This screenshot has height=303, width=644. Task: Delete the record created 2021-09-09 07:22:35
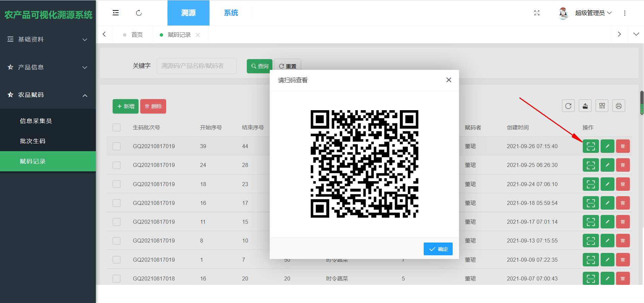click(x=623, y=260)
